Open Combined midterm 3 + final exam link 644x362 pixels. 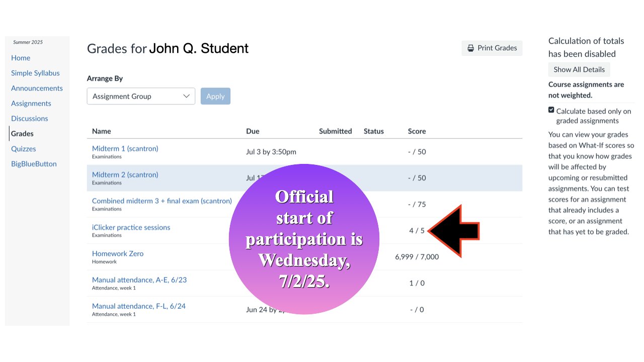(162, 201)
